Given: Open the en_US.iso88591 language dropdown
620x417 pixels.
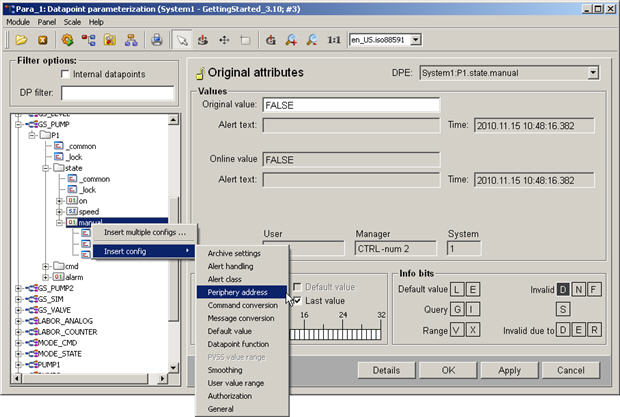Looking at the screenshot, I should point(416,40).
